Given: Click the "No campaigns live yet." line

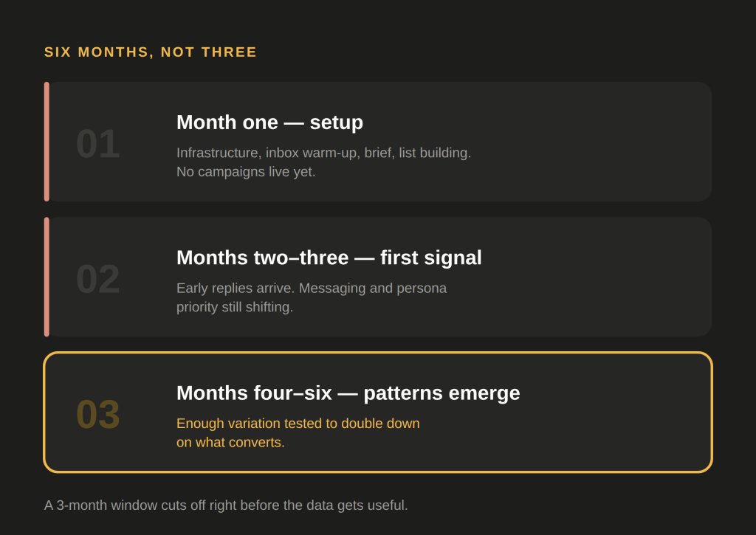Looking at the screenshot, I should coord(246,172).
